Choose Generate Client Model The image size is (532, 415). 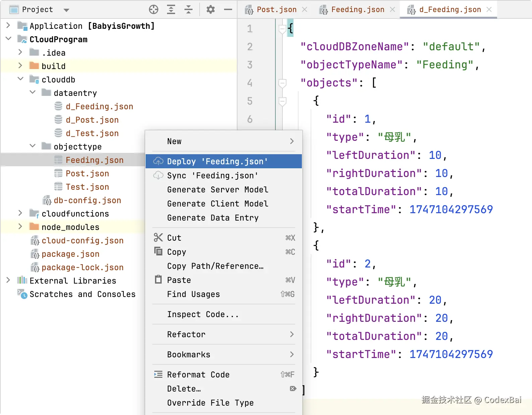(224, 203)
